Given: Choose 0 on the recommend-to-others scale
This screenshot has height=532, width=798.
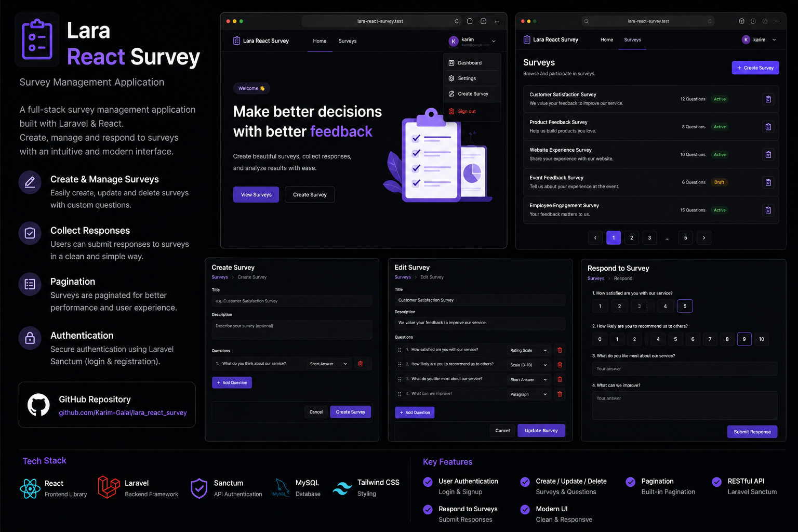Looking at the screenshot, I should tap(600, 339).
